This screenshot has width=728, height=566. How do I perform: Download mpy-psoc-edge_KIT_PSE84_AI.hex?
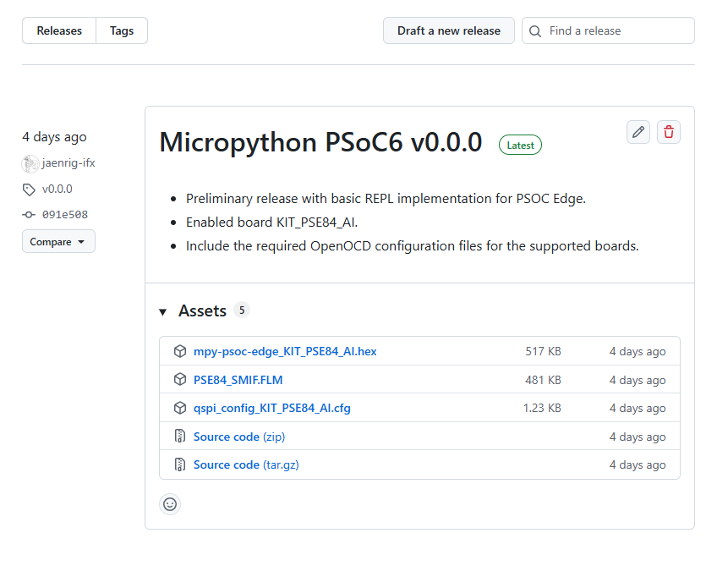coord(285,351)
